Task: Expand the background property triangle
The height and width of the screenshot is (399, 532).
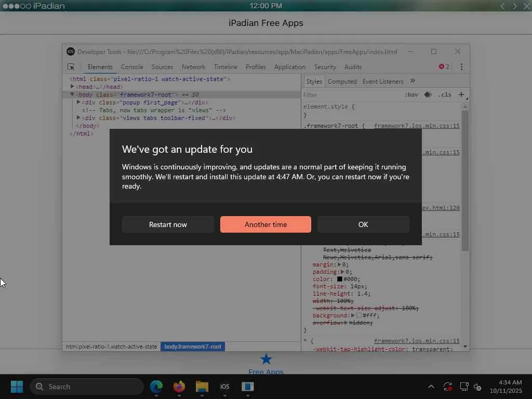Action: coord(353,315)
